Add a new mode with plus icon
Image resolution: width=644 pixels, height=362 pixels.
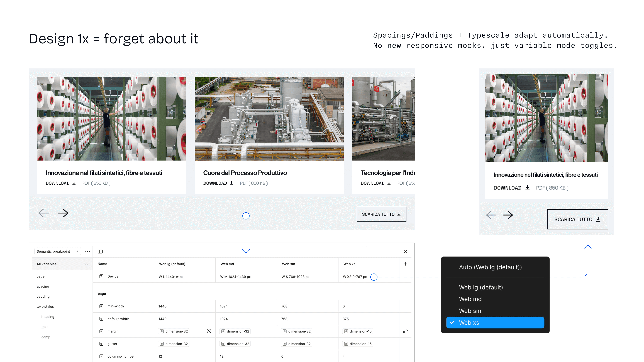(x=405, y=264)
